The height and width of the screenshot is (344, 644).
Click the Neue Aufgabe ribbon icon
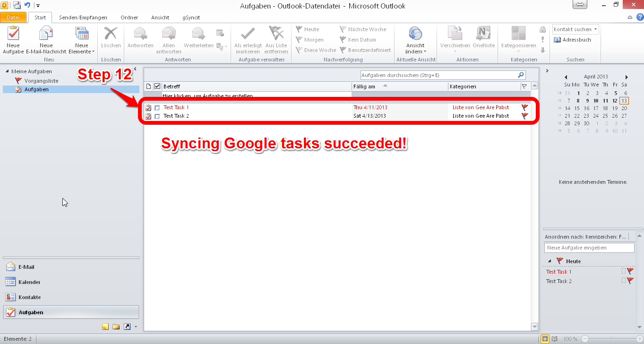[13, 35]
